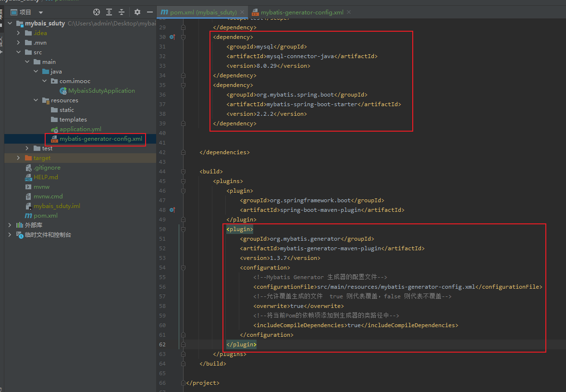Click the gutter marker icon on line 30
Screen dimensions: 566x392
(x=172, y=37)
